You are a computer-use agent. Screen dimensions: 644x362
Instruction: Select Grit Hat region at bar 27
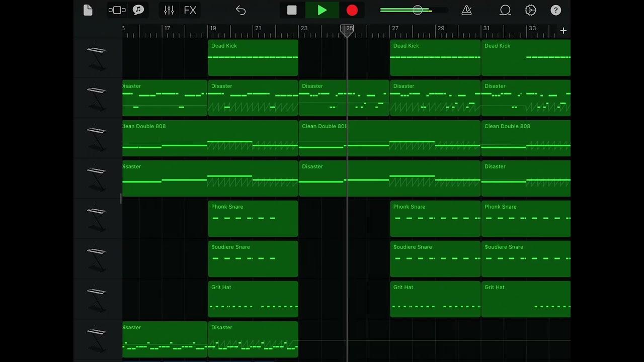click(x=435, y=299)
